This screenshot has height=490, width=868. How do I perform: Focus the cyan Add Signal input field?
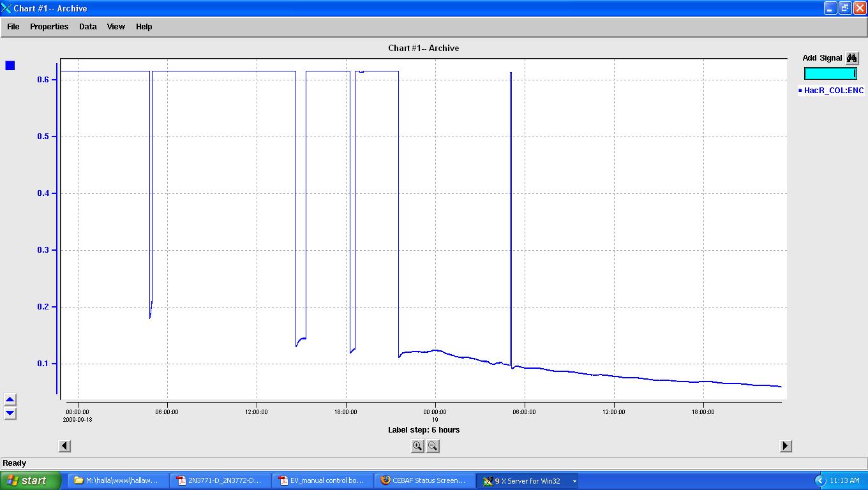click(830, 73)
